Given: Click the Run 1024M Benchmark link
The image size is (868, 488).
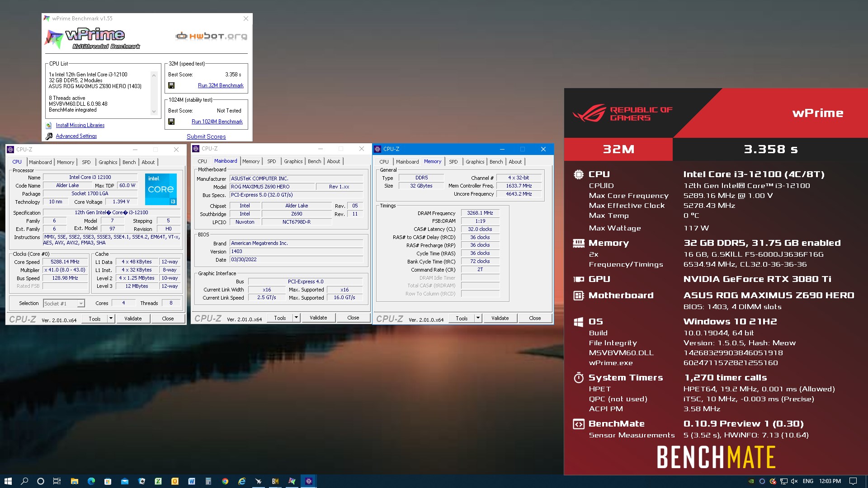Looking at the screenshot, I should pos(217,122).
